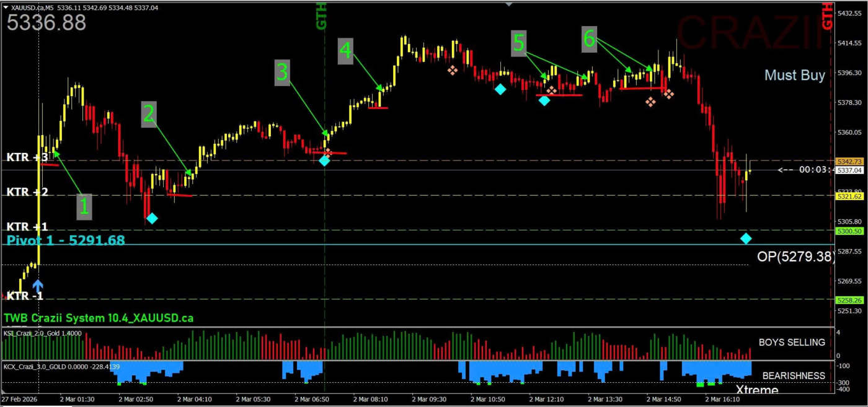Click annotation label number 3
868x407 pixels.
pyautogui.click(x=282, y=72)
